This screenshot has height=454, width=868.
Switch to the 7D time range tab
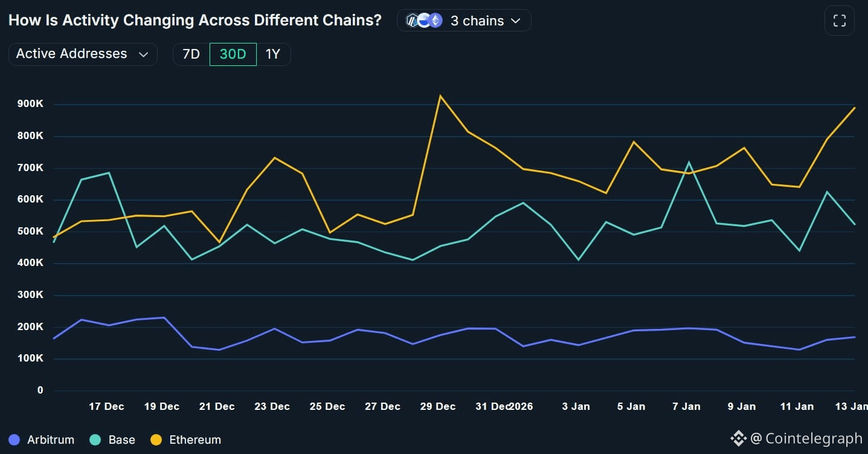190,54
